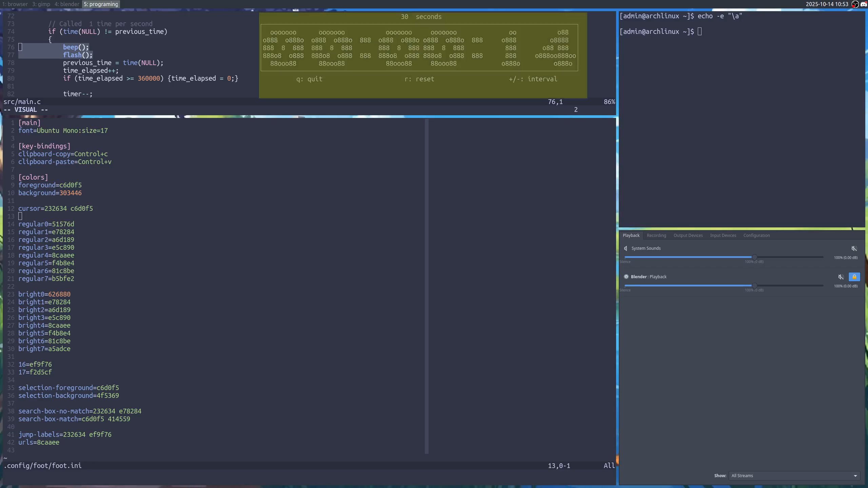Click the Blender stream app icon
868x488 pixels.
tap(626, 277)
